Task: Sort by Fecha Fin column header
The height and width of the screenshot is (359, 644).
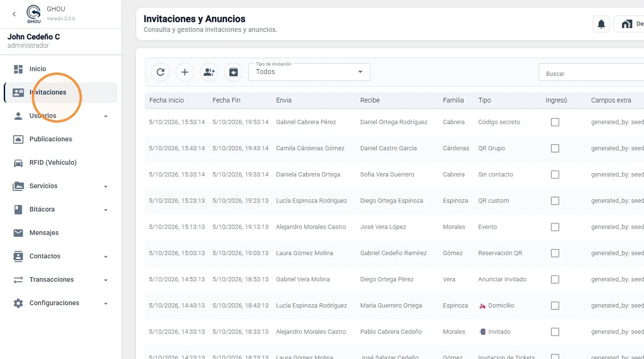Action: (x=226, y=100)
